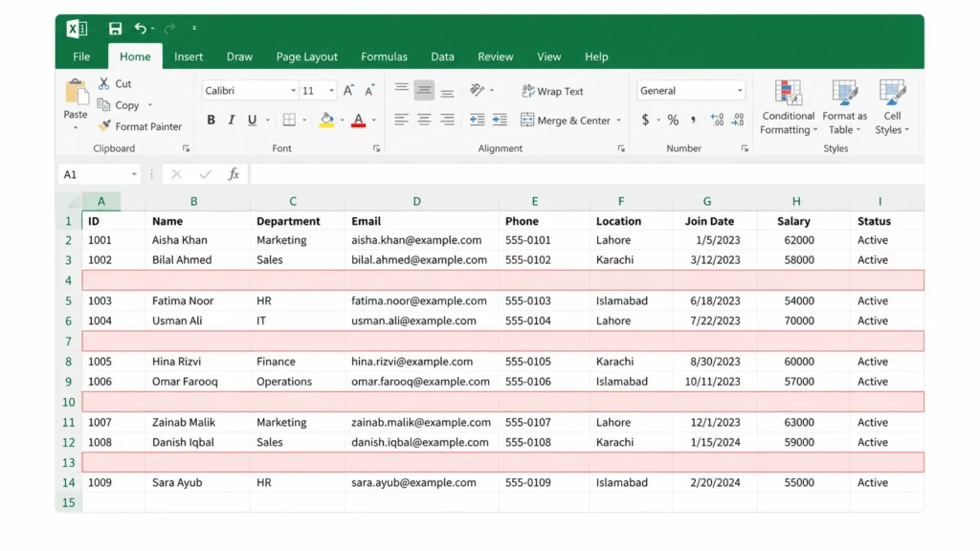
Task: Switch to the Draw tab
Action: point(239,56)
